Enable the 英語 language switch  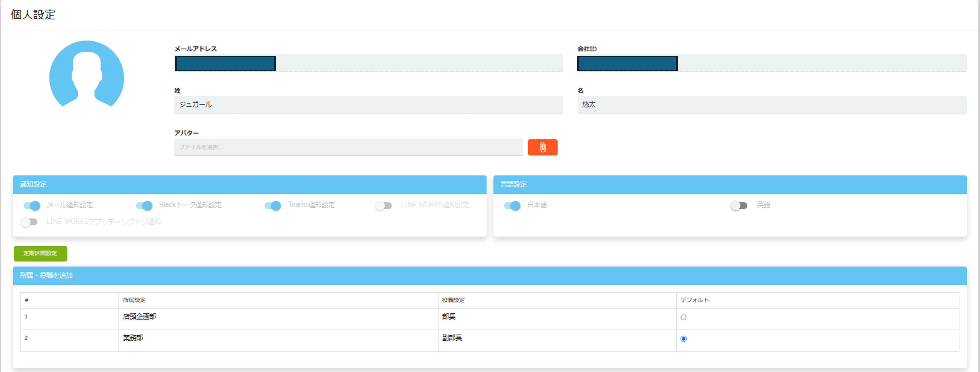point(739,205)
